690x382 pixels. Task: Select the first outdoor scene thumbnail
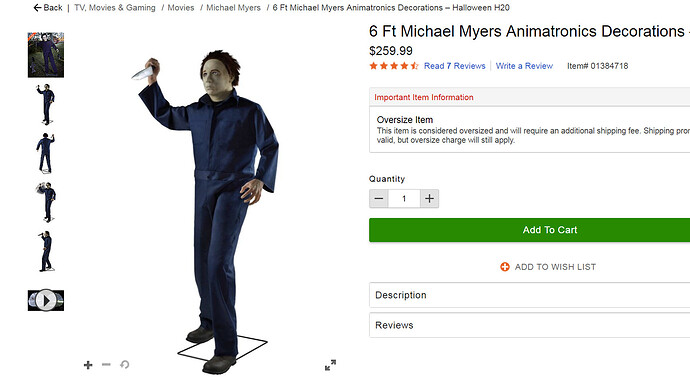(46, 55)
